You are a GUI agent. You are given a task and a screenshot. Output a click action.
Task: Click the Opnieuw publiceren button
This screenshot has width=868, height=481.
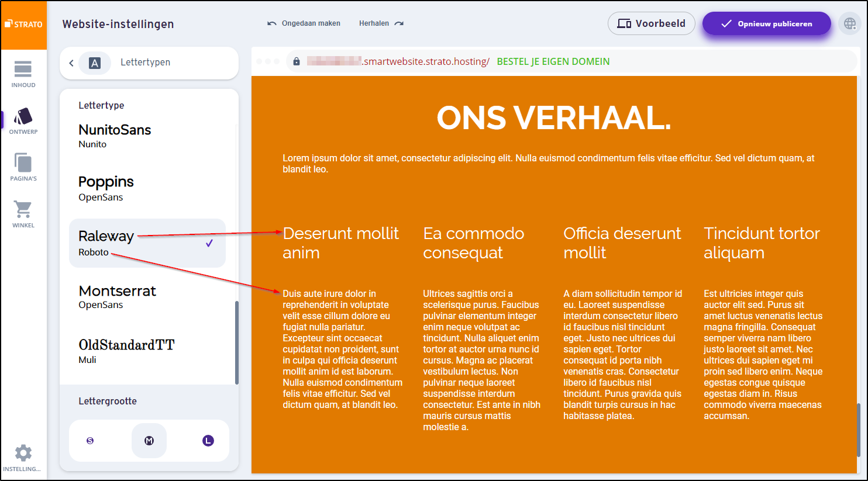click(766, 24)
